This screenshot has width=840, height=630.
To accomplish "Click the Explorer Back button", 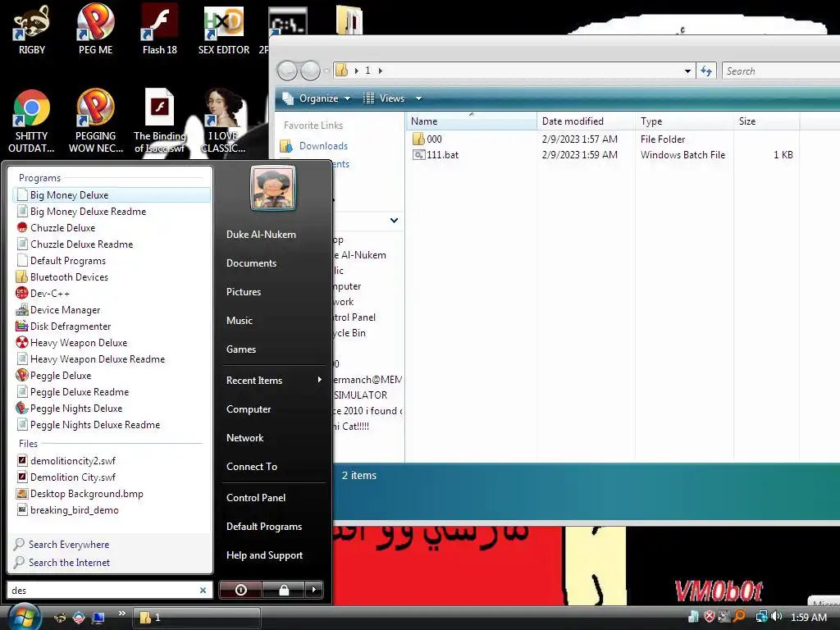I will [x=288, y=71].
